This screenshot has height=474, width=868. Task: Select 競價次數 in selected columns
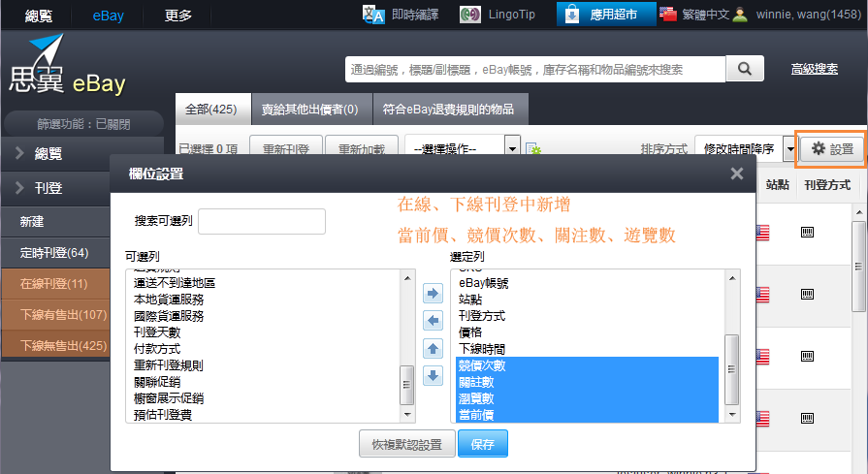tap(588, 365)
